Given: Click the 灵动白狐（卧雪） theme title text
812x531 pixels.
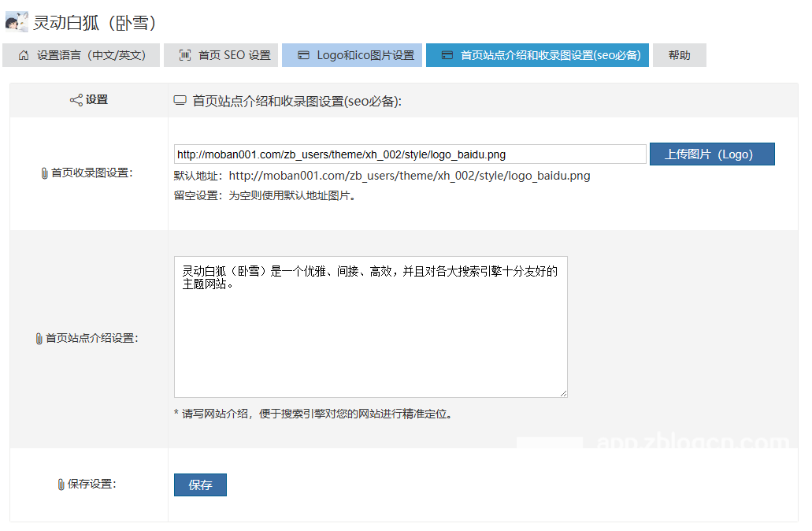Looking at the screenshot, I should coord(95,22).
